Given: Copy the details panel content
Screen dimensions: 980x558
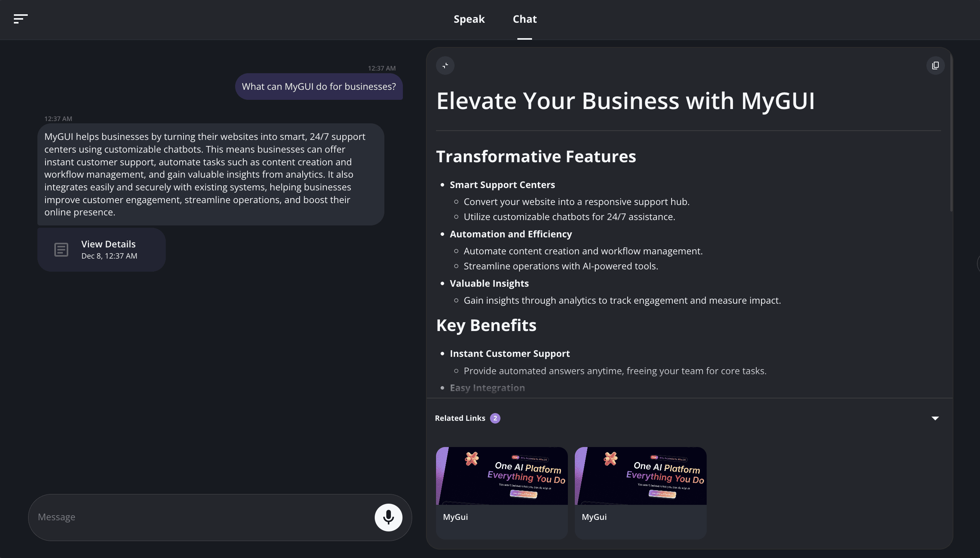Looking at the screenshot, I should click(x=935, y=66).
